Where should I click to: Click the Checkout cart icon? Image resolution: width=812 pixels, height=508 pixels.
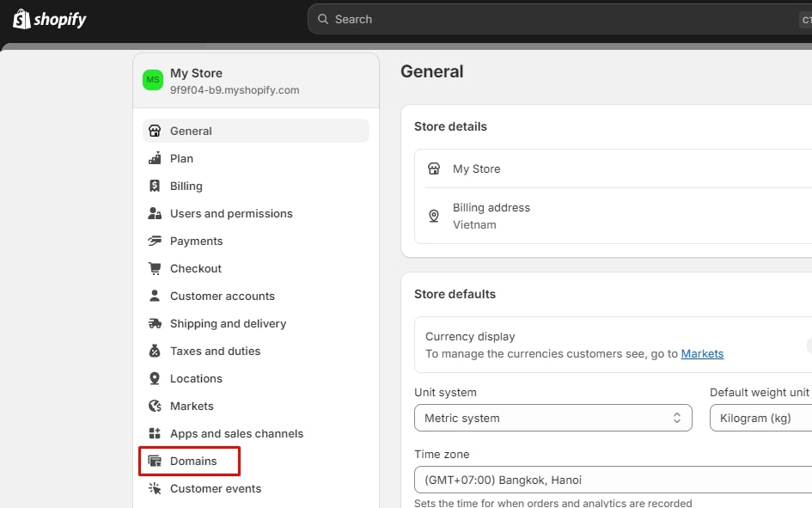(x=155, y=267)
